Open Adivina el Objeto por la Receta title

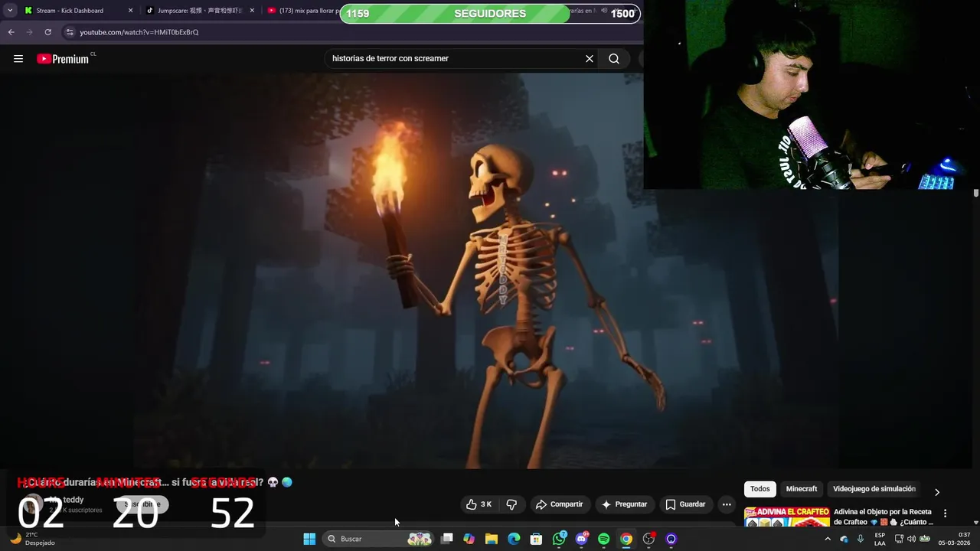click(883, 517)
